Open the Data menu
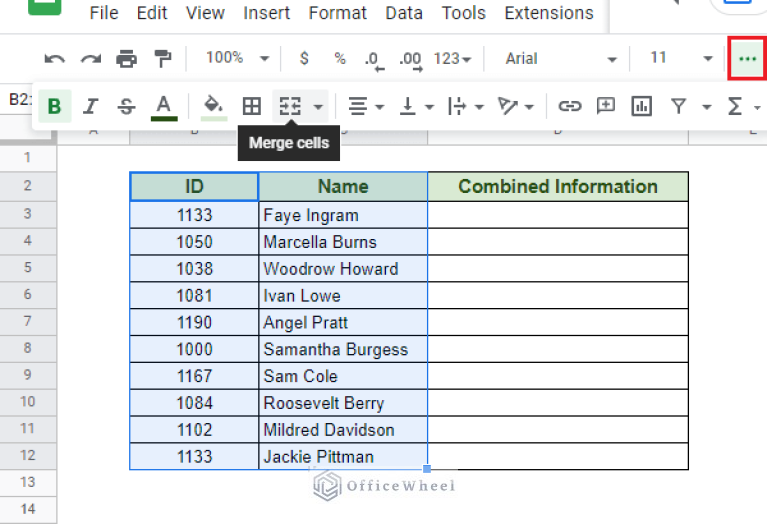Image resolution: width=767 pixels, height=524 pixels. tap(404, 13)
